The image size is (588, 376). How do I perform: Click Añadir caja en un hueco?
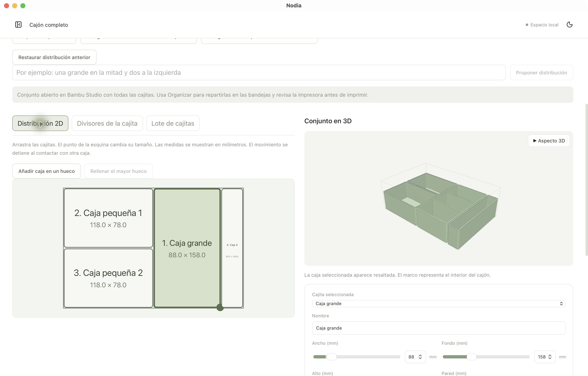coord(47,171)
